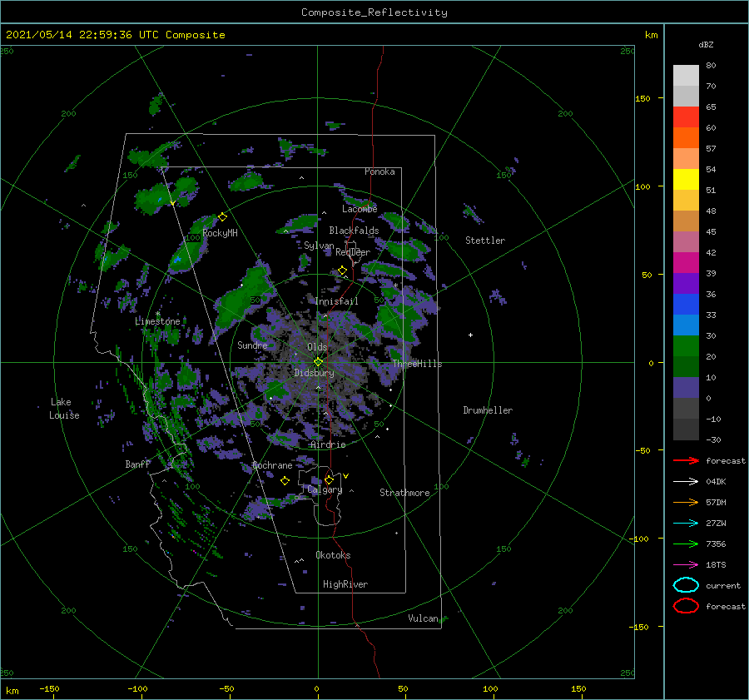This screenshot has height=700, width=749.
Task: Click the orange 57DM arrow legend icon
Action: pyautogui.click(x=686, y=502)
